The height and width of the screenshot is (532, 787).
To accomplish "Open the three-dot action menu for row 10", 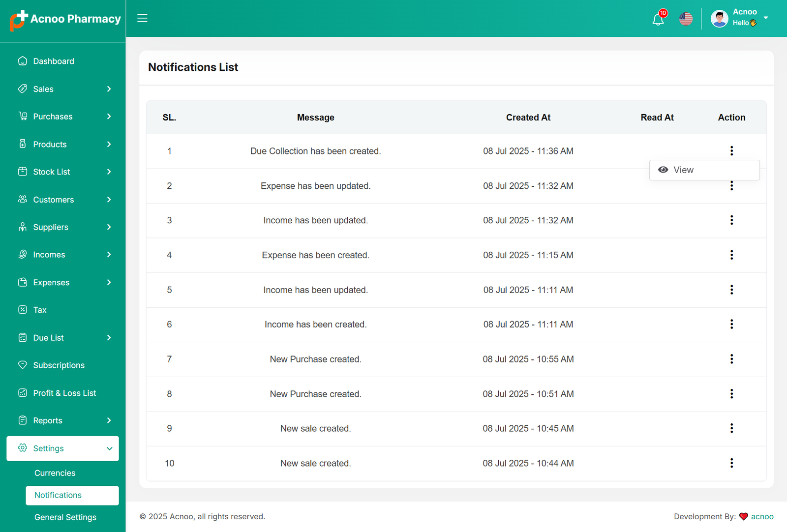I will tap(731, 463).
